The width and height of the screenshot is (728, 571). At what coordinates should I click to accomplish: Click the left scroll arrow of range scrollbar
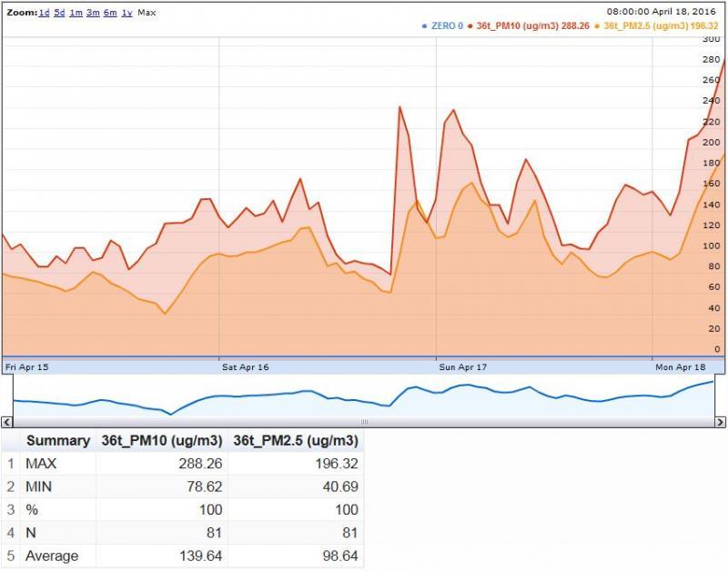click(x=5, y=422)
